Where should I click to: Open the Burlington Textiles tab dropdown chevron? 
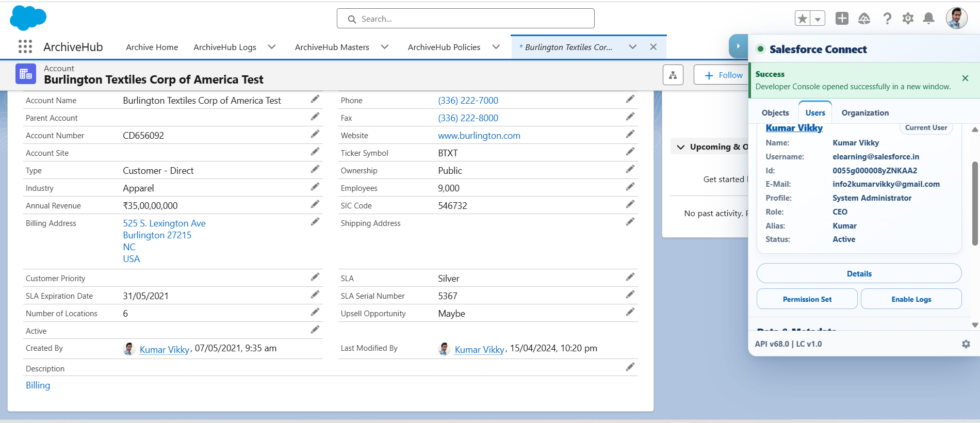633,47
